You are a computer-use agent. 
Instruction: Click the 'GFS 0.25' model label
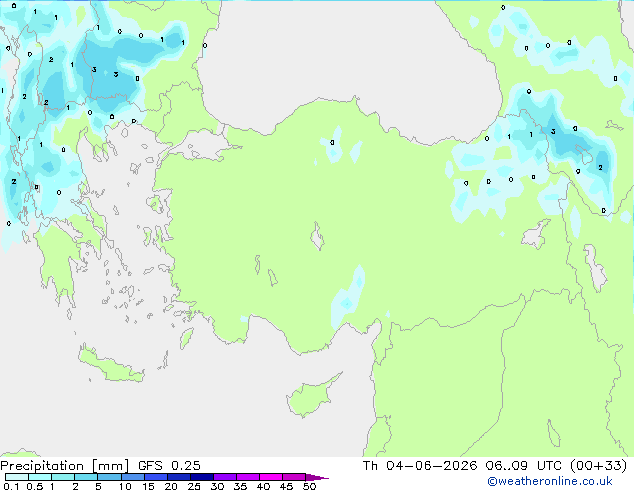[x=169, y=466]
